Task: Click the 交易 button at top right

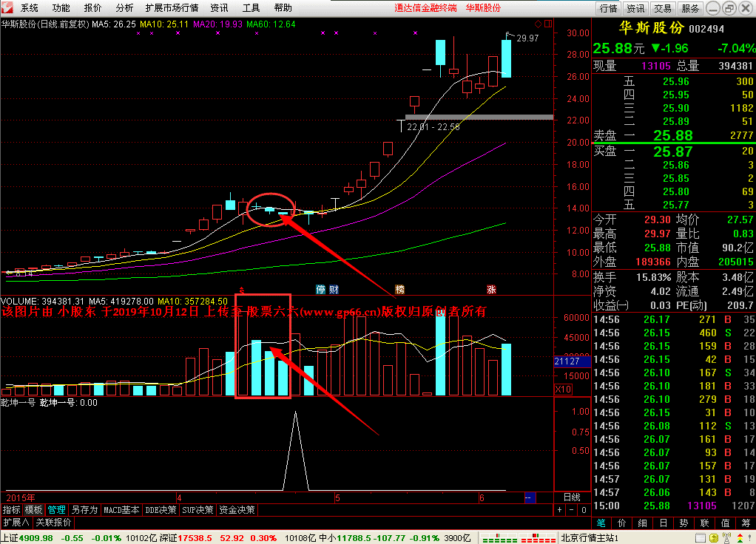Action: click(x=663, y=8)
